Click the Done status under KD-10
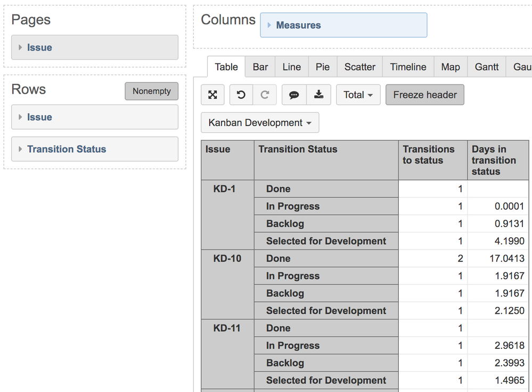Screen dimensions: 532x392 pyautogui.click(x=326, y=258)
